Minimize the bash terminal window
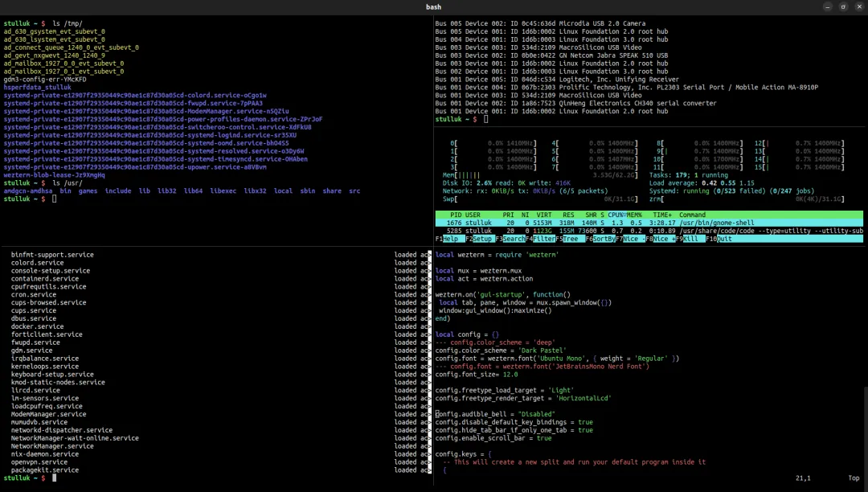Viewport: 868px width, 492px height. pos(828,6)
